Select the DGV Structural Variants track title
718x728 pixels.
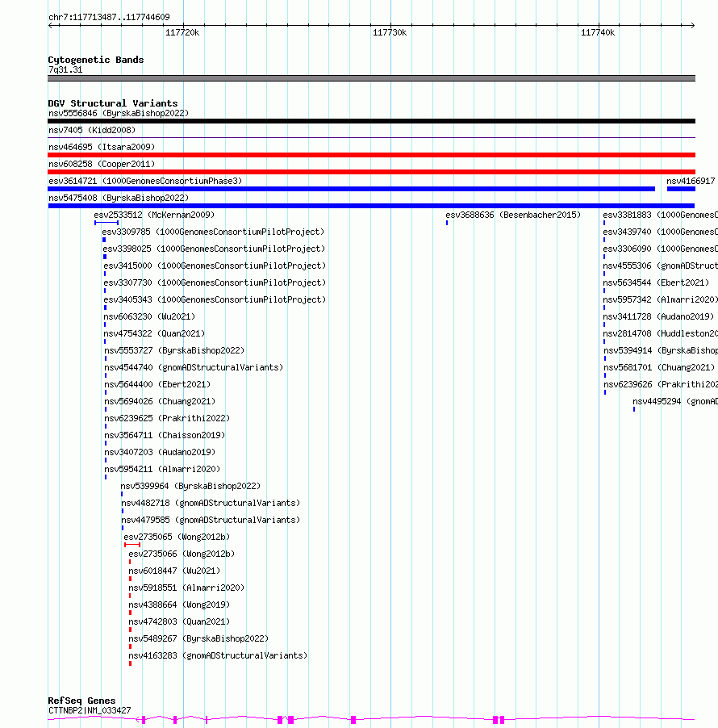coord(113,103)
